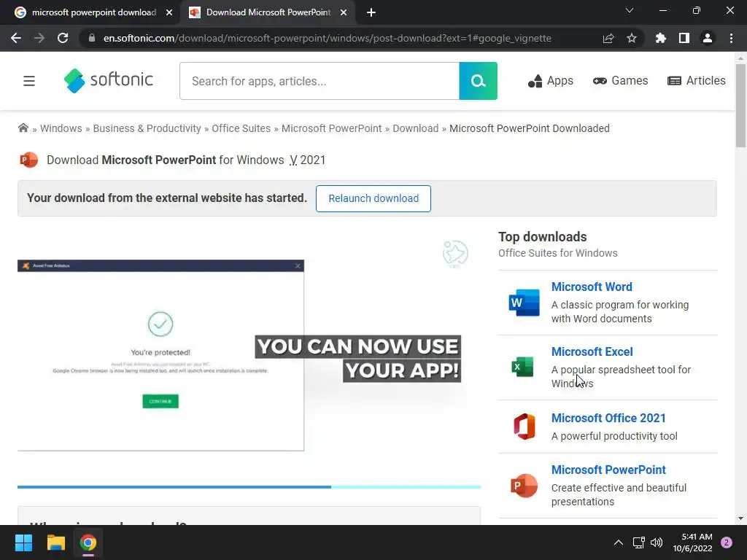Show hidden system tray icons
Screen dimensions: 747x560
pyautogui.click(x=619, y=542)
